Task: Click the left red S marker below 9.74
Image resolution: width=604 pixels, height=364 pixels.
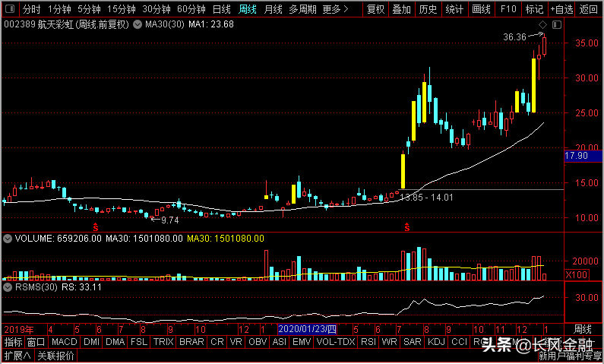Action: pyautogui.click(x=96, y=227)
